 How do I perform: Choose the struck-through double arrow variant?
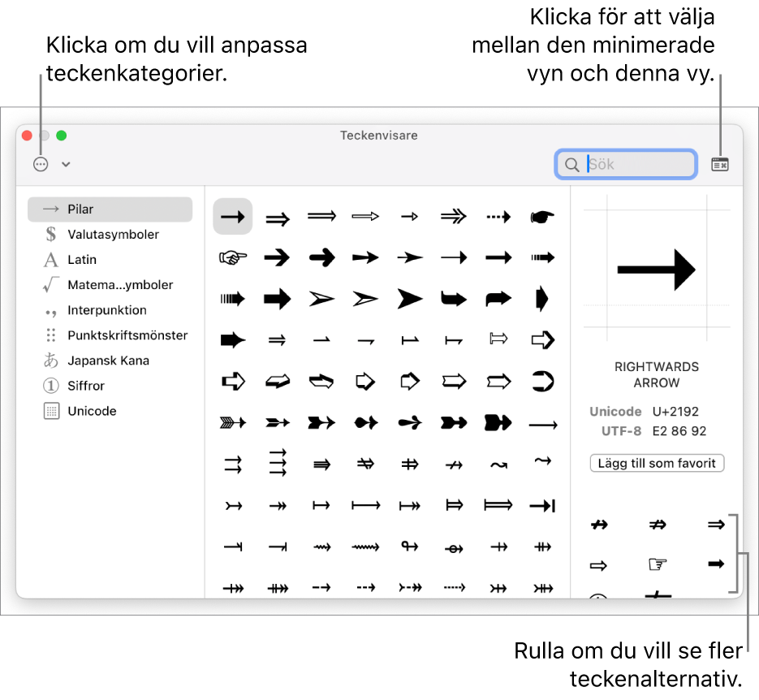point(658,525)
